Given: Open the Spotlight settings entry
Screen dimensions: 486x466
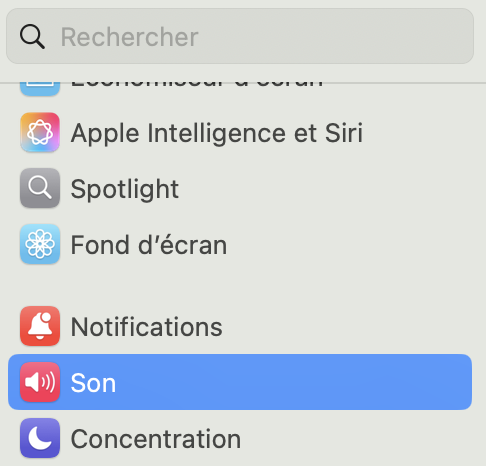Looking at the screenshot, I should 240,188.
